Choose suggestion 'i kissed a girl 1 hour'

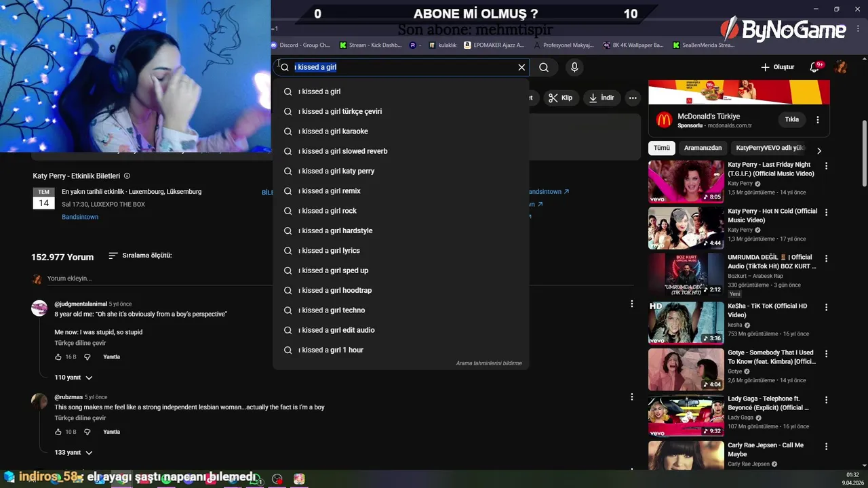point(401,350)
